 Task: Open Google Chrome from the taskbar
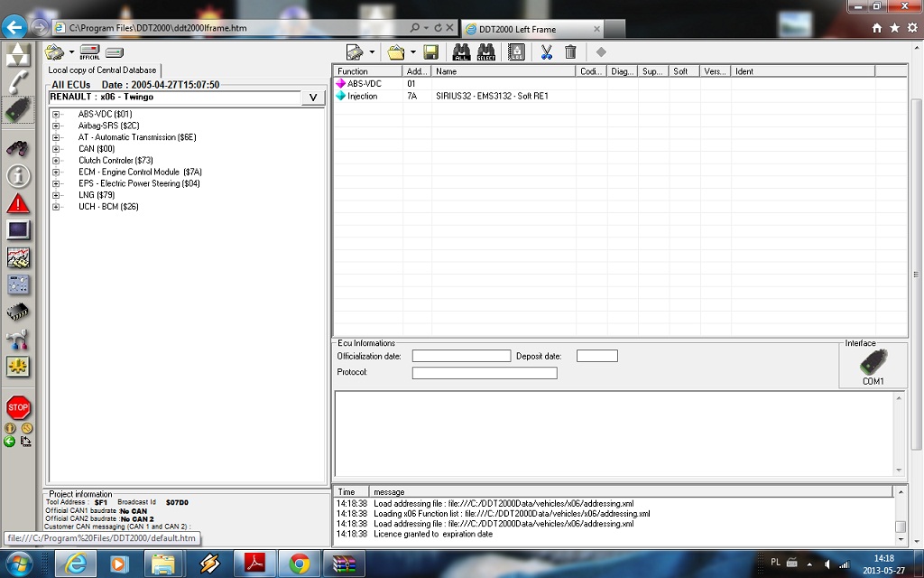299,564
